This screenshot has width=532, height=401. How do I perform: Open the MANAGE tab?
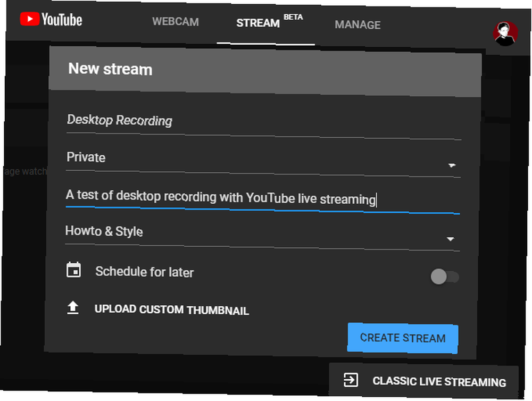pyautogui.click(x=358, y=25)
